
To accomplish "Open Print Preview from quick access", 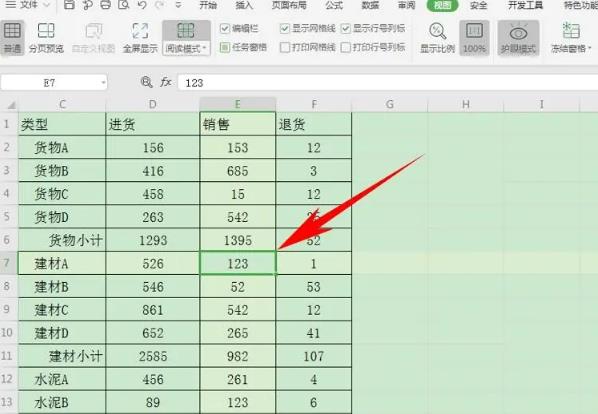I will click(x=124, y=5).
